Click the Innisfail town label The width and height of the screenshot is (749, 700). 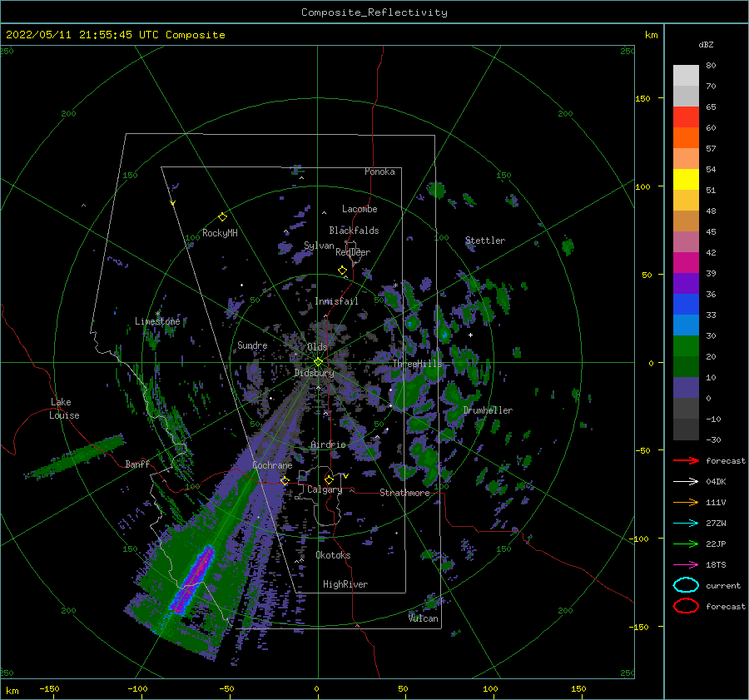pyautogui.click(x=336, y=301)
